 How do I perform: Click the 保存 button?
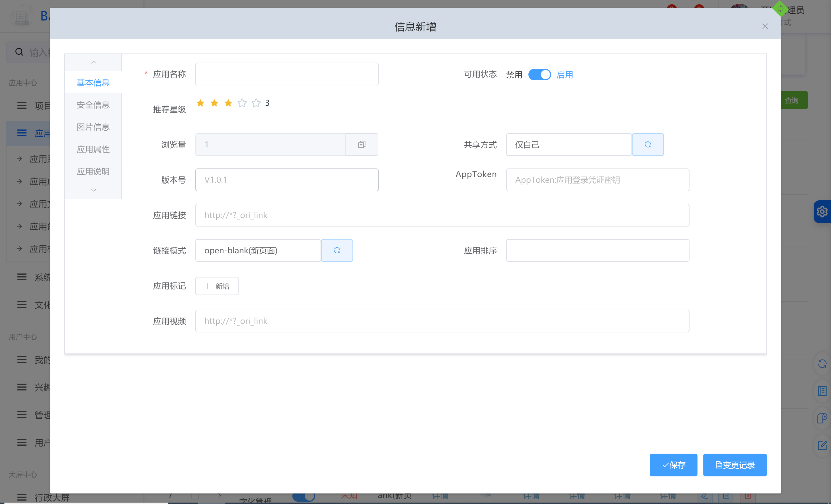coord(673,465)
